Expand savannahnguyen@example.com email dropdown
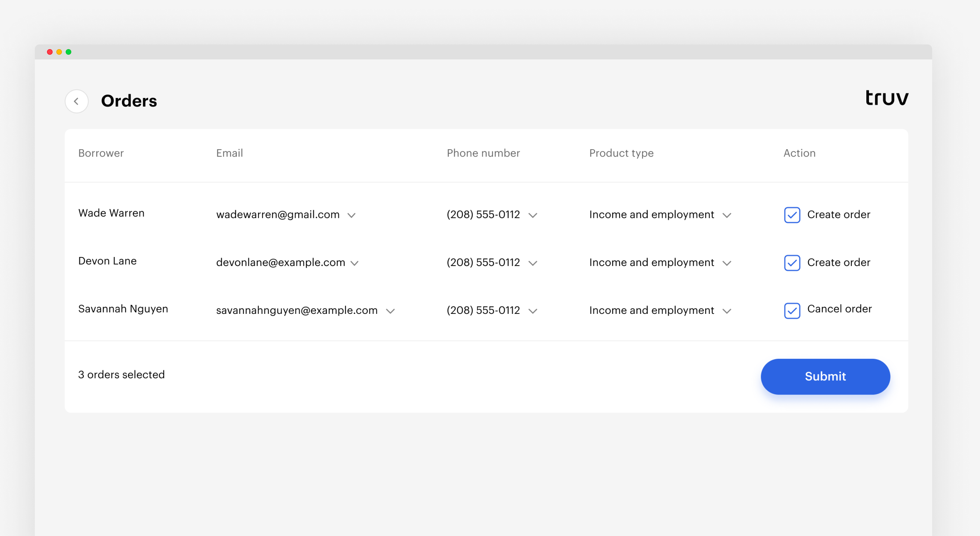The image size is (980, 536). [390, 311]
